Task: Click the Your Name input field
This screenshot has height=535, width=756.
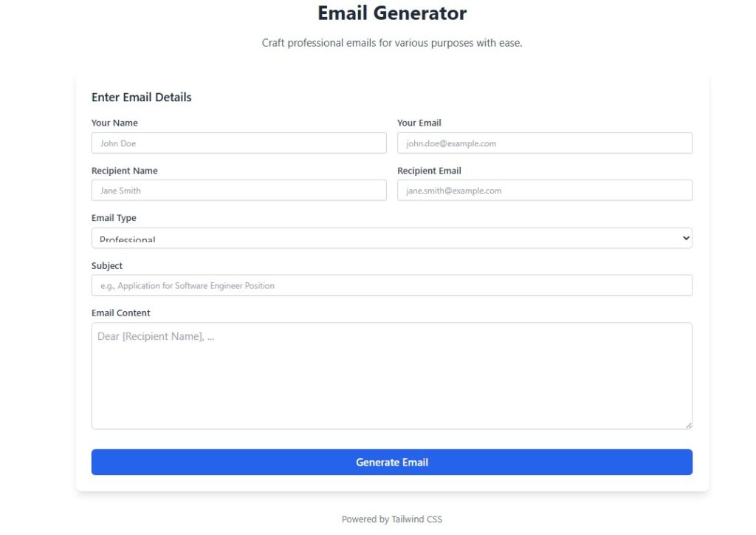Action: pyautogui.click(x=238, y=143)
